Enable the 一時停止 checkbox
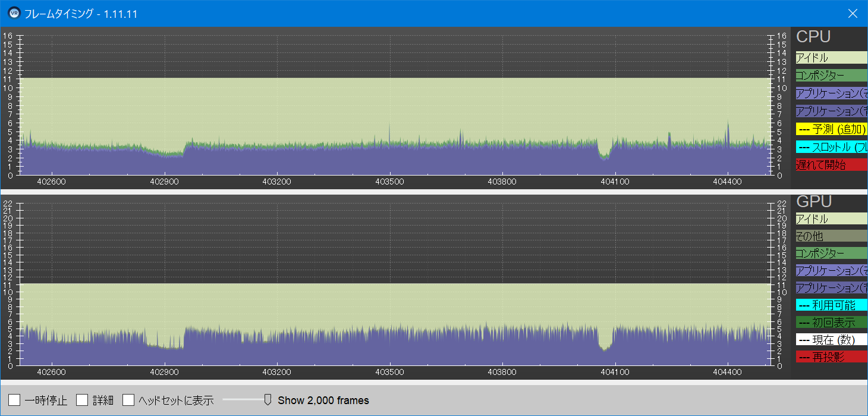868x416 pixels. (x=15, y=400)
